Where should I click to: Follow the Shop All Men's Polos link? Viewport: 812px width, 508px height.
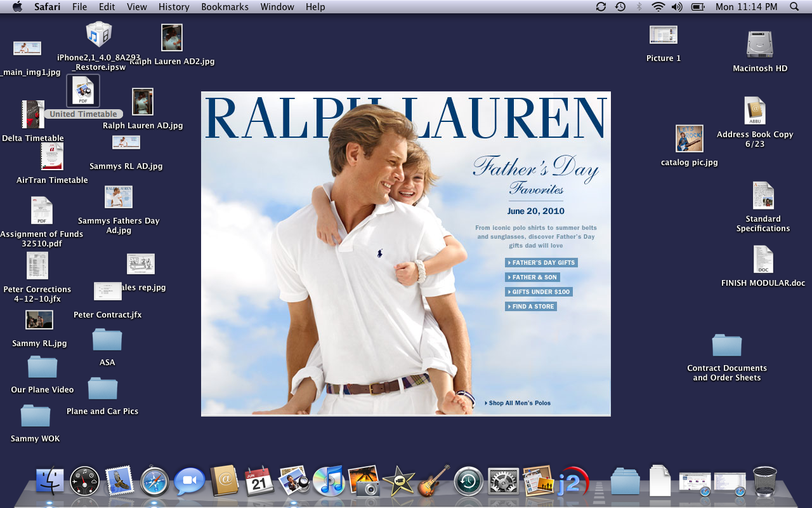(x=518, y=403)
